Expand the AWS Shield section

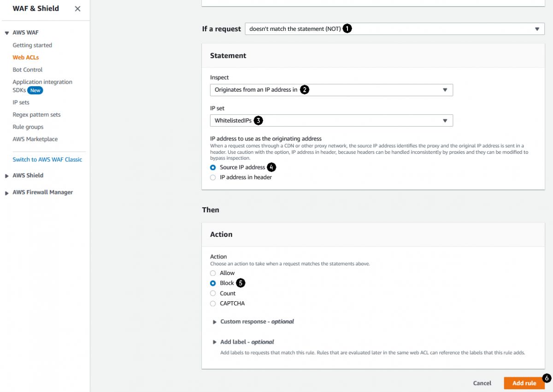pos(7,176)
